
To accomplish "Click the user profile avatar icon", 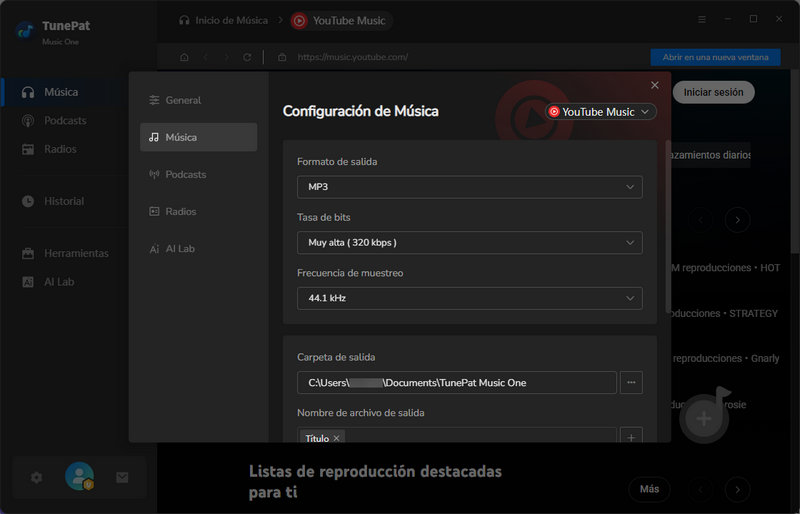I will click(x=80, y=476).
